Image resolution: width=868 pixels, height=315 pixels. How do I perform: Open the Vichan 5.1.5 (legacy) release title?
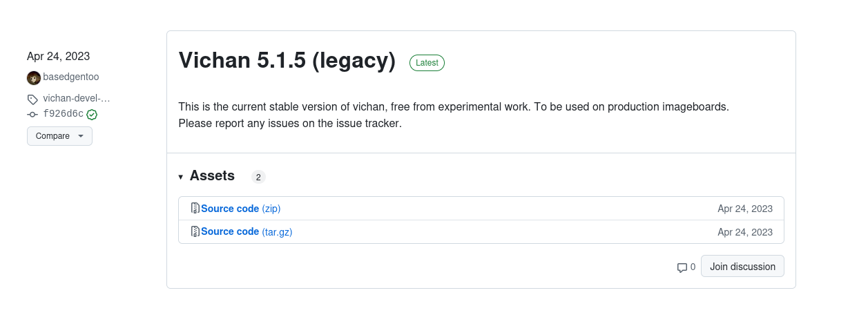tap(287, 60)
